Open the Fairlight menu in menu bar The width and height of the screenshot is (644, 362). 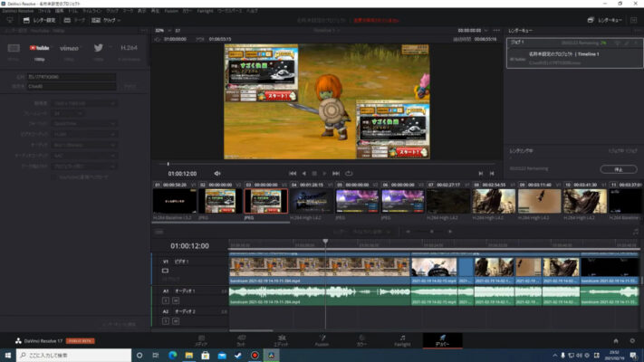point(205,11)
